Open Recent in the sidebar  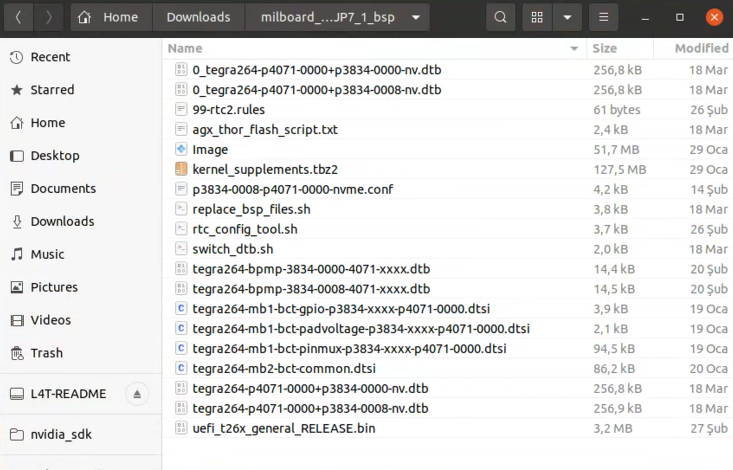81,57
